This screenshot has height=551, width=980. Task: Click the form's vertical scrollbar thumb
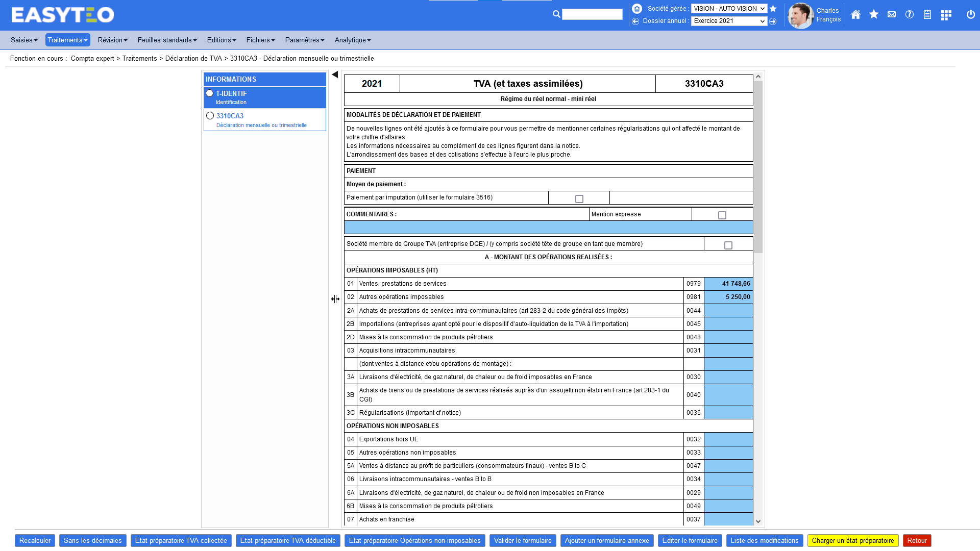pyautogui.click(x=758, y=166)
